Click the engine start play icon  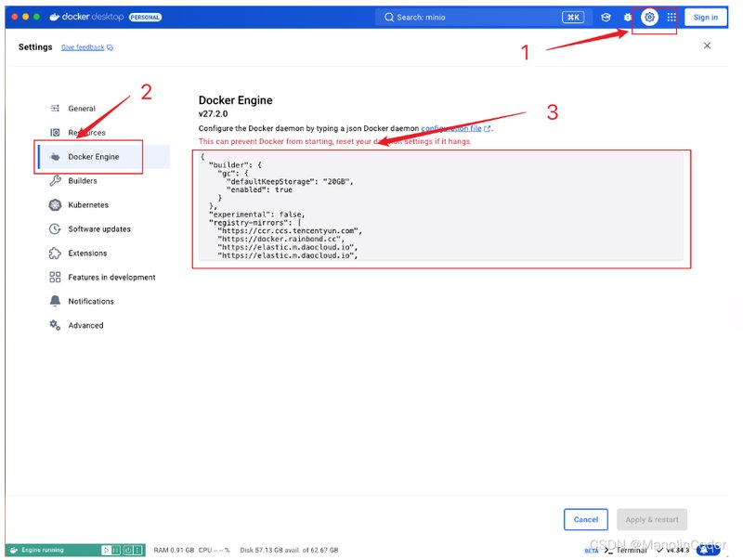coord(106,550)
